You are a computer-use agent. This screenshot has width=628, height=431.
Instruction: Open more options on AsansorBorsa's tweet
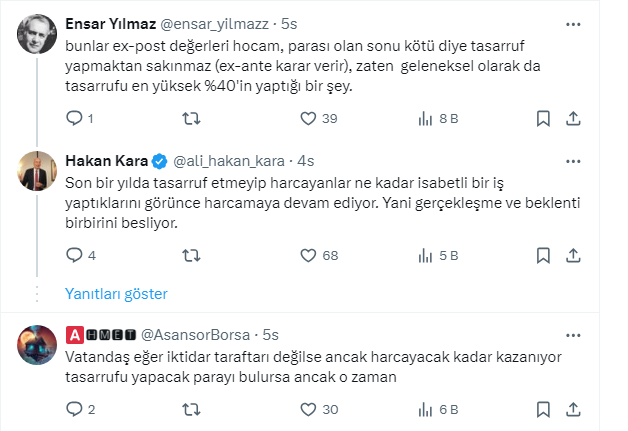point(573,333)
